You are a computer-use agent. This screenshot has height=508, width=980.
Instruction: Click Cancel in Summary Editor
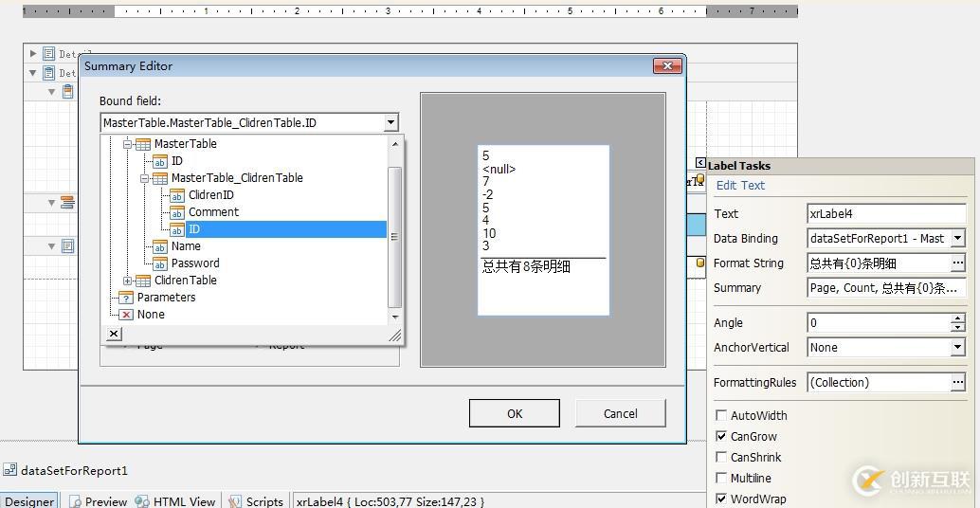click(x=621, y=413)
